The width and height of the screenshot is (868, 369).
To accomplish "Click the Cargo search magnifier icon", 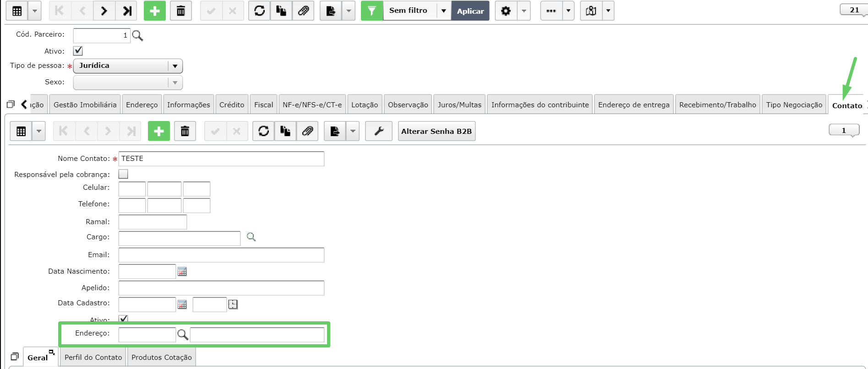I will (x=251, y=237).
